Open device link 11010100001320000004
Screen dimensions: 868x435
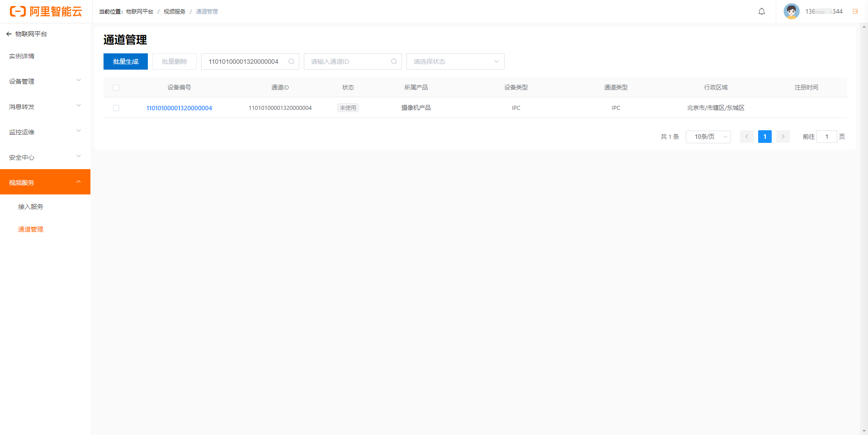tap(179, 108)
